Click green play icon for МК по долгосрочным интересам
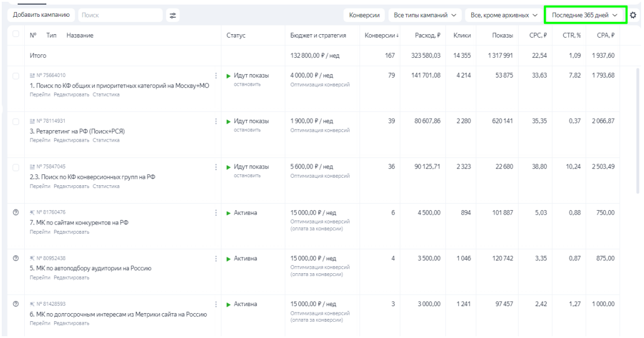Screen dimensions: 644x338 (228, 304)
